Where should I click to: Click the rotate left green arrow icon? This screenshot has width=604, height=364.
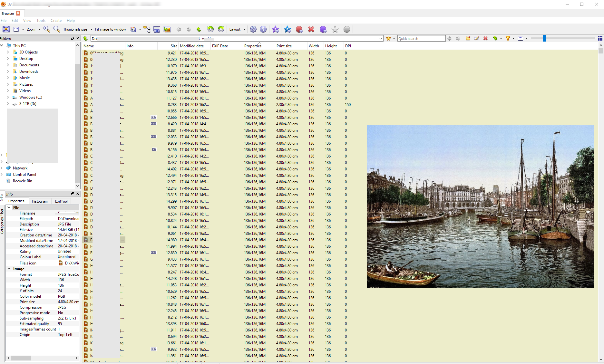210,29
